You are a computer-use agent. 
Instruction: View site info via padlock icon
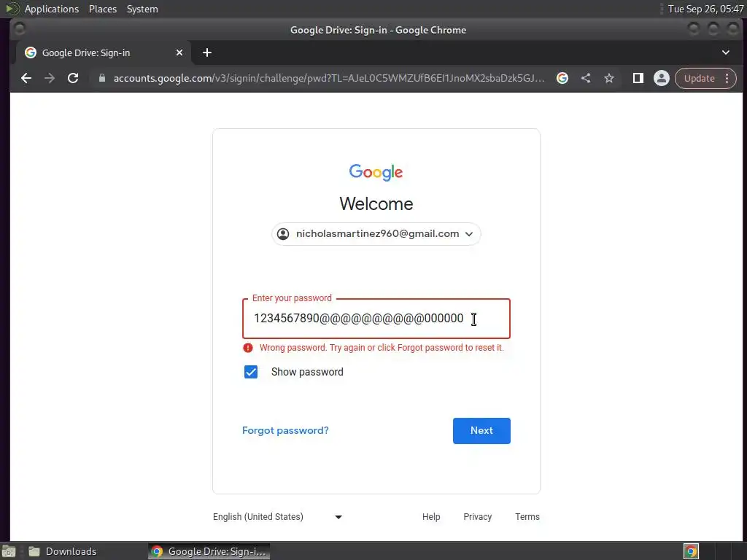coord(101,78)
